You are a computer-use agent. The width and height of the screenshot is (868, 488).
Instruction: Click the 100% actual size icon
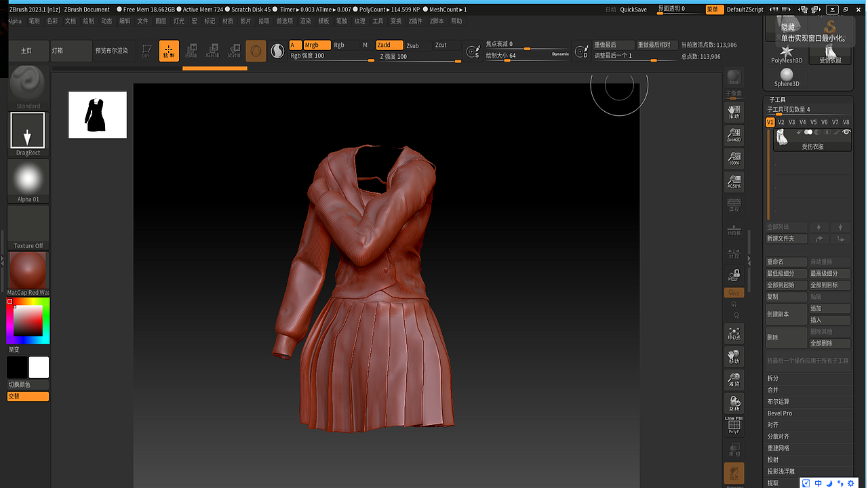[x=734, y=159]
